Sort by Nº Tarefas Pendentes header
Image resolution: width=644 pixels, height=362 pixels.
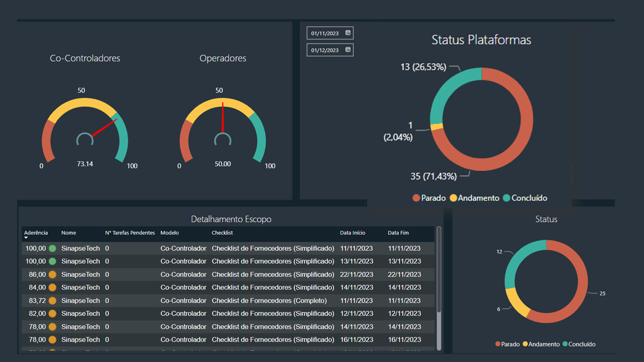(130, 233)
